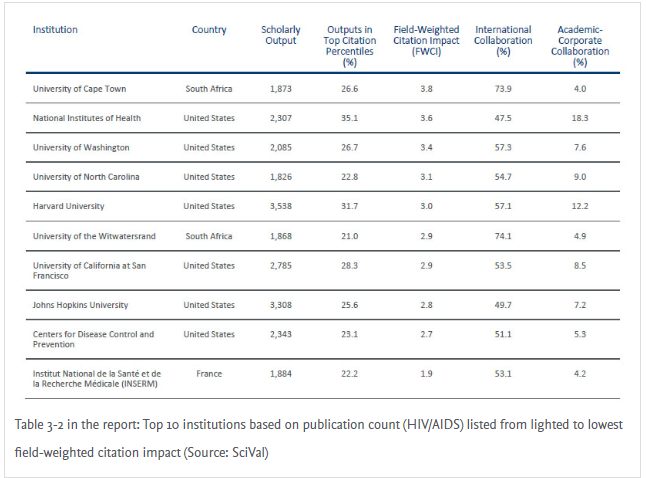The width and height of the screenshot is (647, 478).
Task: Click international collaboration value 74.1
Action: pos(503,236)
